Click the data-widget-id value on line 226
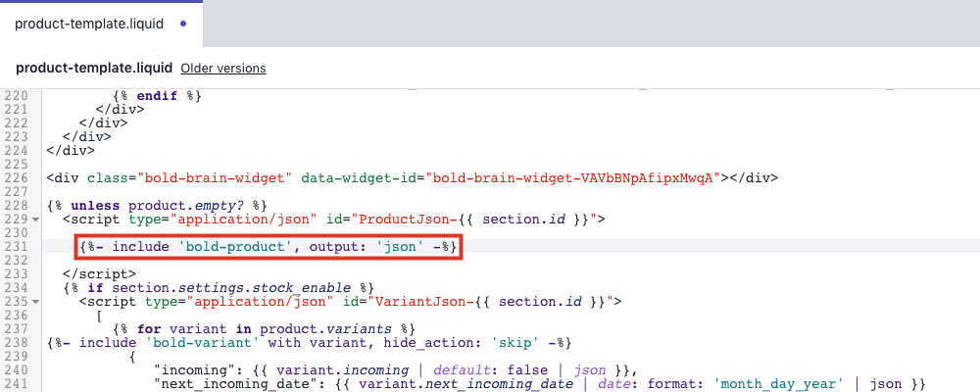The width and height of the screenshot is (980, 392). pyautogui.click(x=573, y=178)
